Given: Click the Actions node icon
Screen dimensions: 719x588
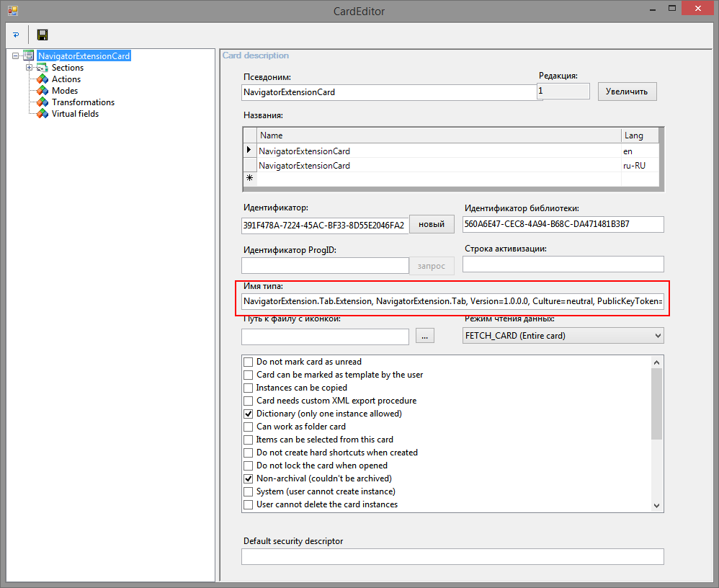Looking at the screenshot, I should (43, 79).
